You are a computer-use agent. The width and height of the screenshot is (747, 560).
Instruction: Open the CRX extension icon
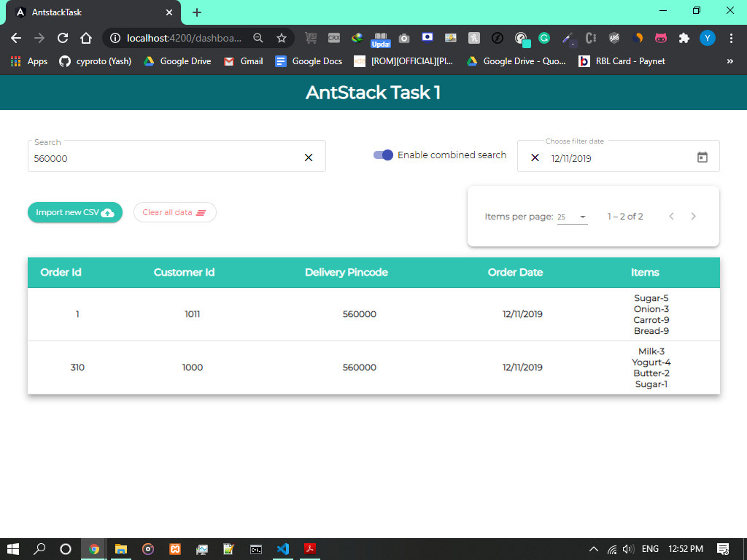334,38
